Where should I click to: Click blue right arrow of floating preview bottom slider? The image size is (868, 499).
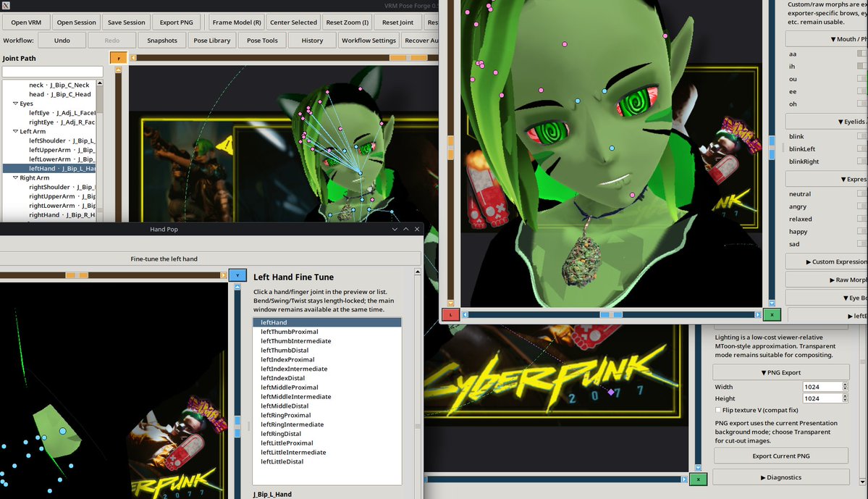pyautogui.click(x=758, y=314)
